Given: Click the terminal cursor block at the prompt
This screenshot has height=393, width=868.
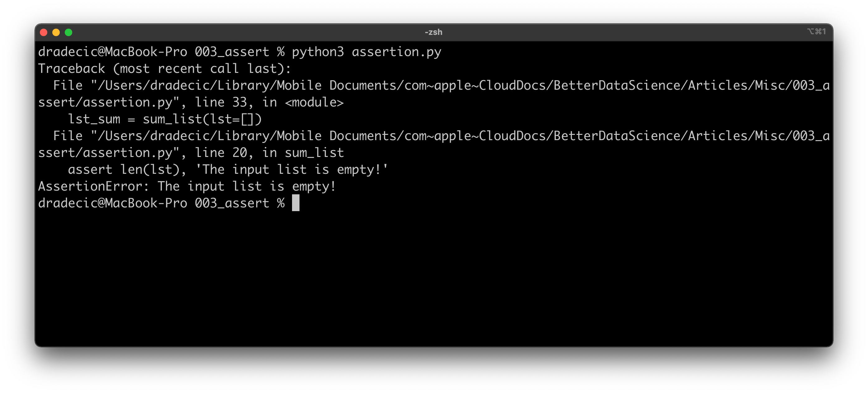Looking at the screenshot, I should [295, 203].
